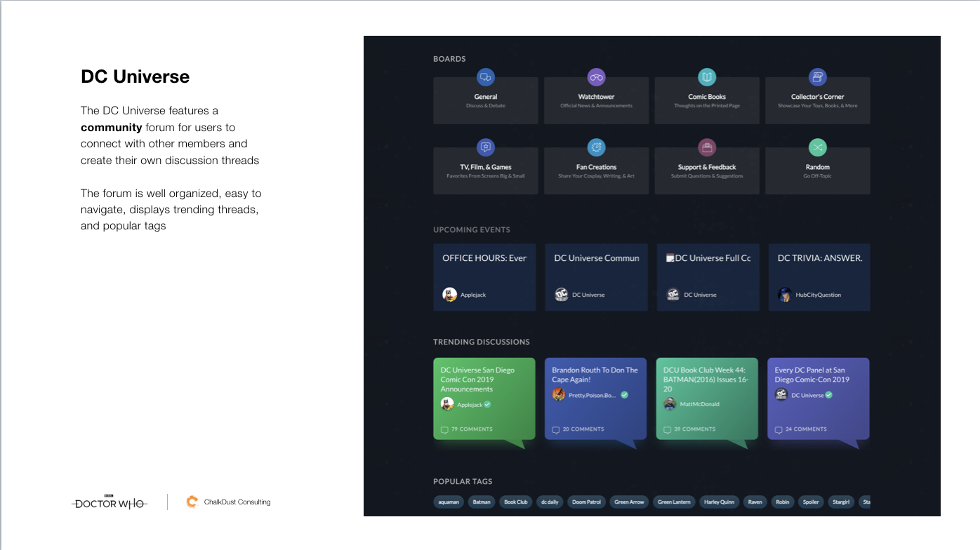Click the comment bubble icon next to 24 COMMENTS
This screenshot has width=980, height=550.
click(779, 429)
